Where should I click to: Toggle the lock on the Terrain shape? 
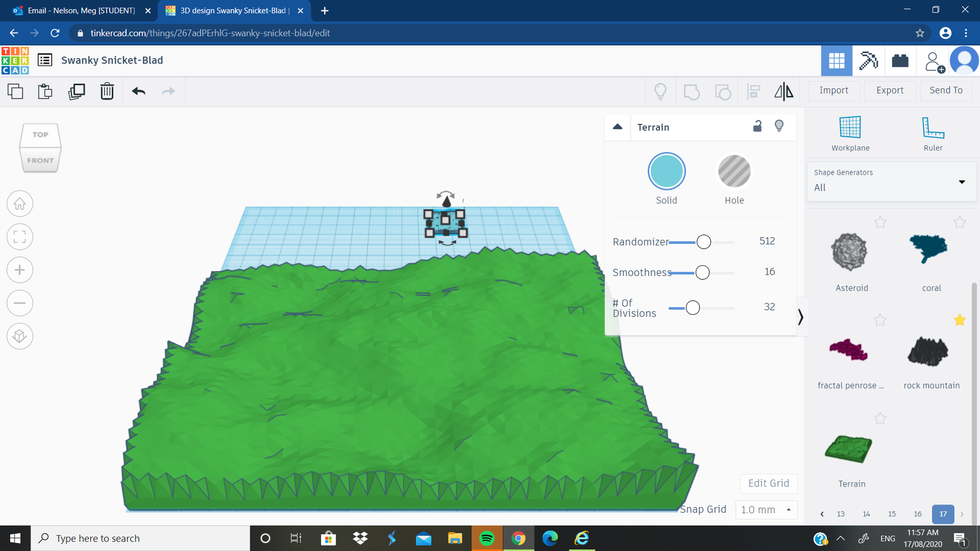click(757, 127)
